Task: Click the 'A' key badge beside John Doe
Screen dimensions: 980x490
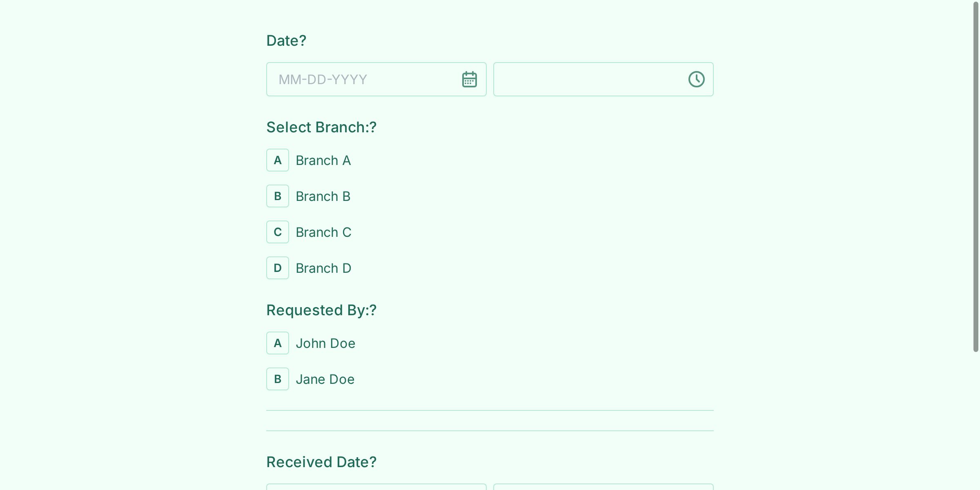Action: coord(277,343)
